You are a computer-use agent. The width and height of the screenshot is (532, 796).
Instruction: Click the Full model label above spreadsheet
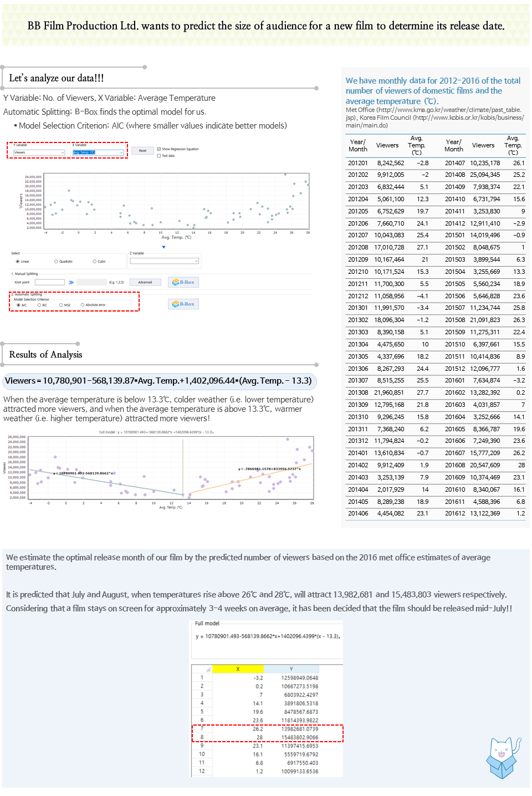pyautogui.click(x=207, y=624)
